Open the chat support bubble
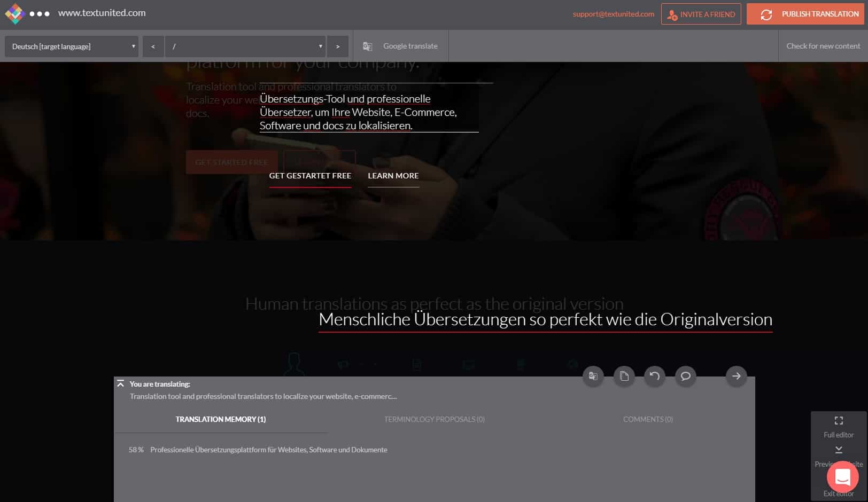Screen dimensions: 868x502 [x=842, y=476]
